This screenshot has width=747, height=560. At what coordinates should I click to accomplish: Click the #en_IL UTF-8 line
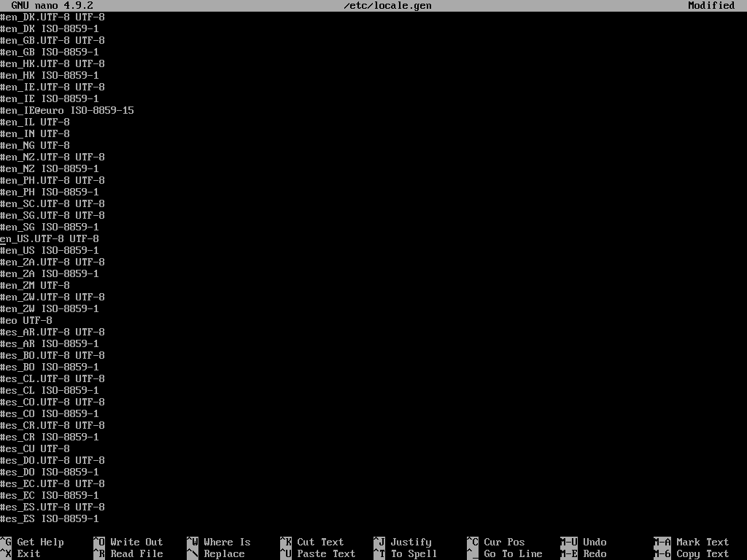35,122
